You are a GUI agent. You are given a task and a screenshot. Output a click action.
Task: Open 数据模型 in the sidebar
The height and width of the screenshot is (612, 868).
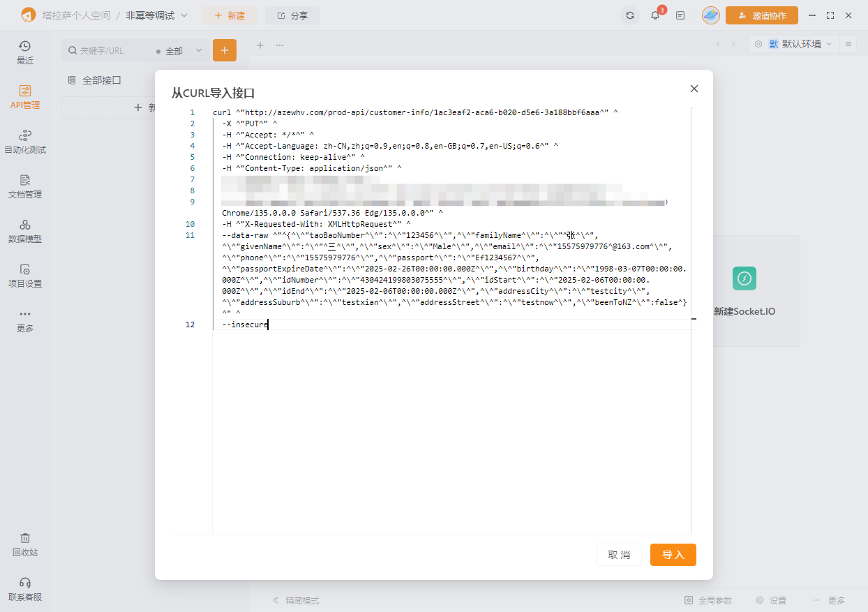click(24, 231)
